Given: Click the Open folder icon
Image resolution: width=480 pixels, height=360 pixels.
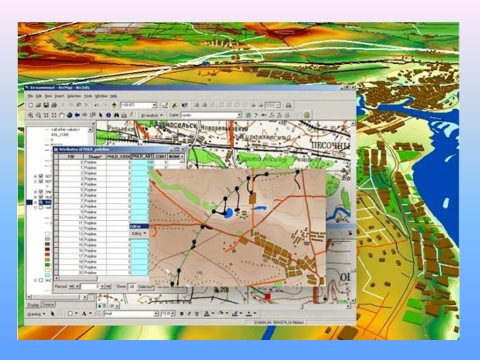Looking at the screenshot, I should point(38,105).
